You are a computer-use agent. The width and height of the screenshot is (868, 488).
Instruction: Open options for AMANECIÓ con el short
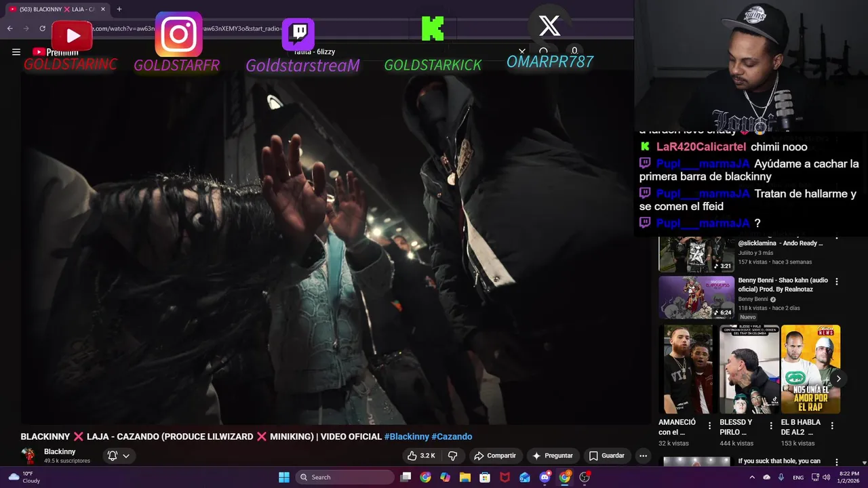tap(709, 426)
